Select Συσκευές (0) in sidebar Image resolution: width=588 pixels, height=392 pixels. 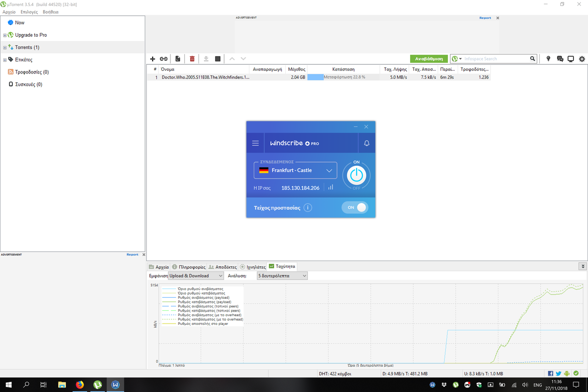tap(28, 85)
